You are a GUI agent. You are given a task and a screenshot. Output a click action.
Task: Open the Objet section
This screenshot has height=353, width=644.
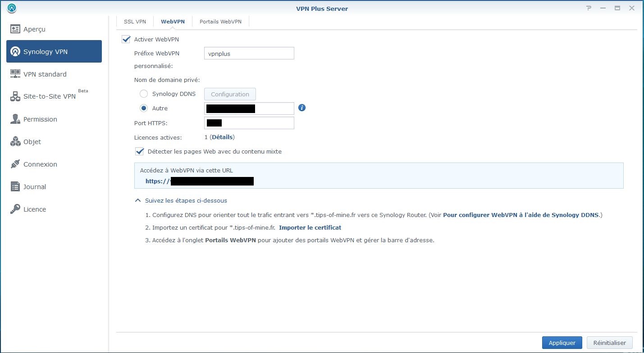[54, 142]
